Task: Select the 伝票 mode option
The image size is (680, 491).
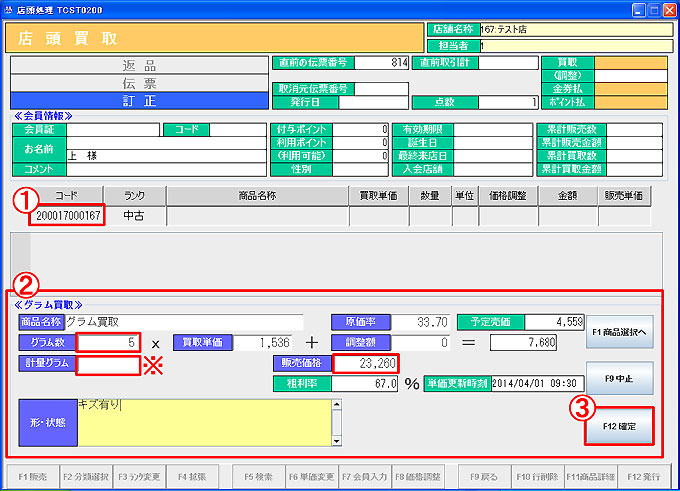Action: pyautogui.click(x=139, y=82)
